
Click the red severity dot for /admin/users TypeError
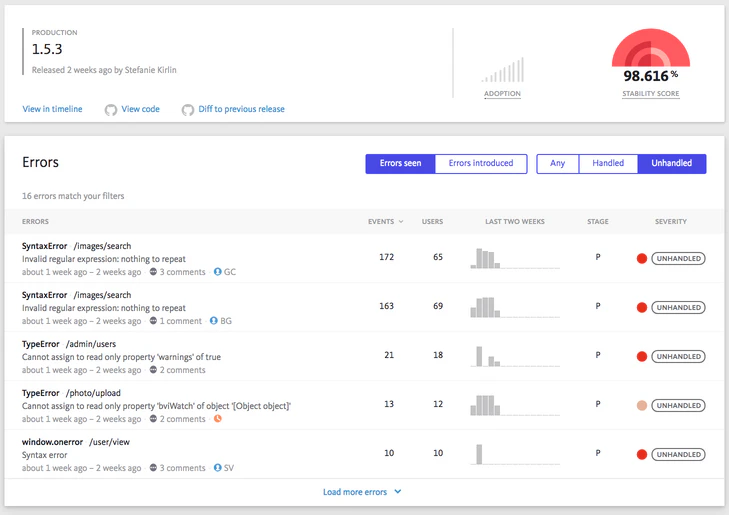click(x=642, y=357)
